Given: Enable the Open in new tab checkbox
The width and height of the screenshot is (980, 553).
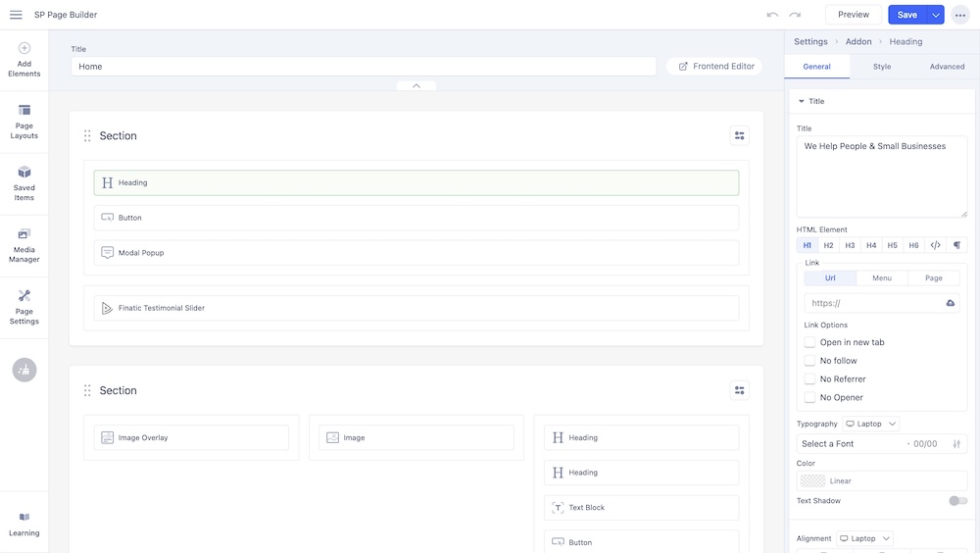Looking at the screenshot, I should (810, 342).
